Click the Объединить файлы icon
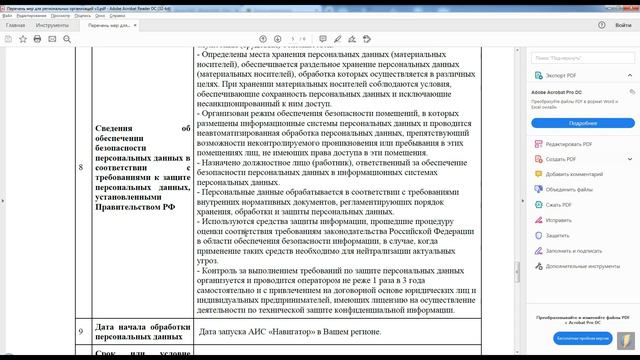The height and width of the screenshot is (360, 640). 538,189
